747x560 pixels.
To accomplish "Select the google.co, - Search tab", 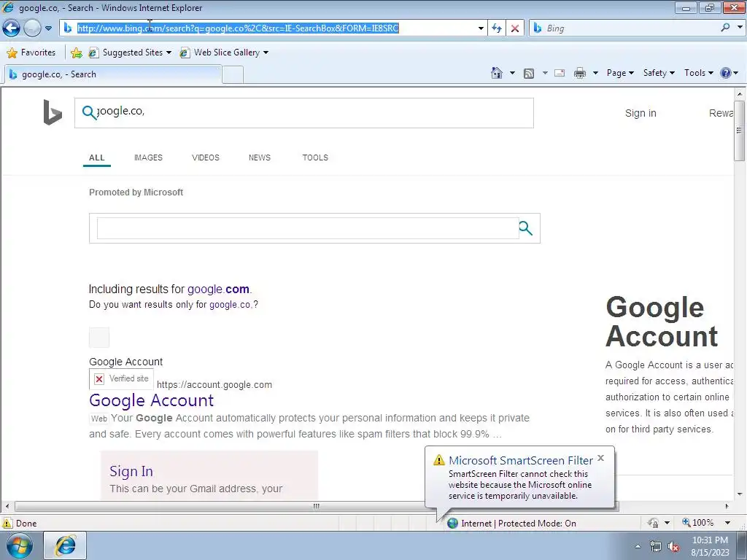I will (112, 74).
